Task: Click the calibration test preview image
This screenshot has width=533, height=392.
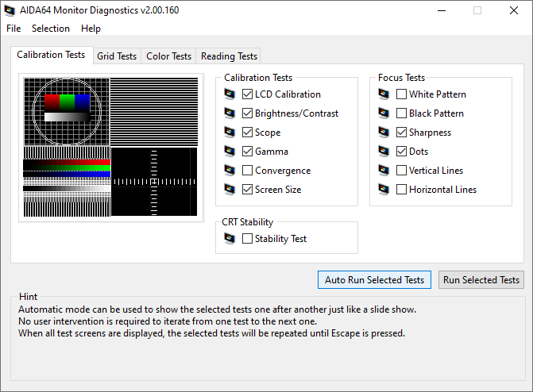Action: (111, 147)
